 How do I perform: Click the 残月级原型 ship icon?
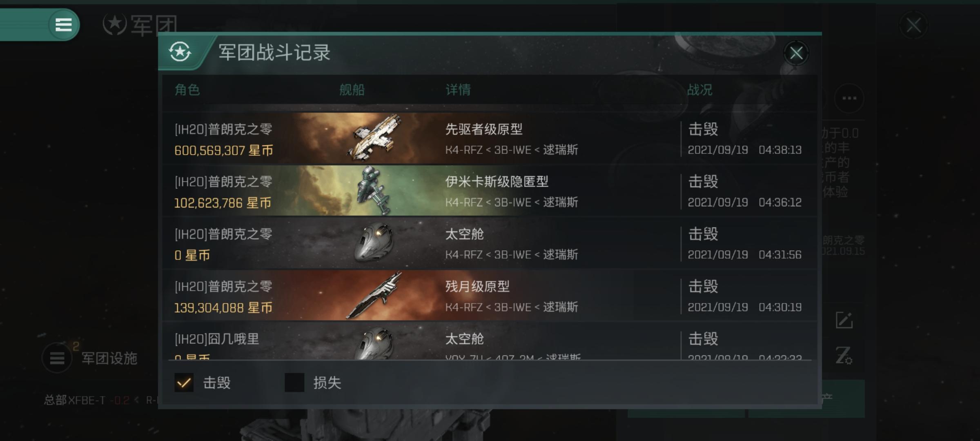point(374,295)
